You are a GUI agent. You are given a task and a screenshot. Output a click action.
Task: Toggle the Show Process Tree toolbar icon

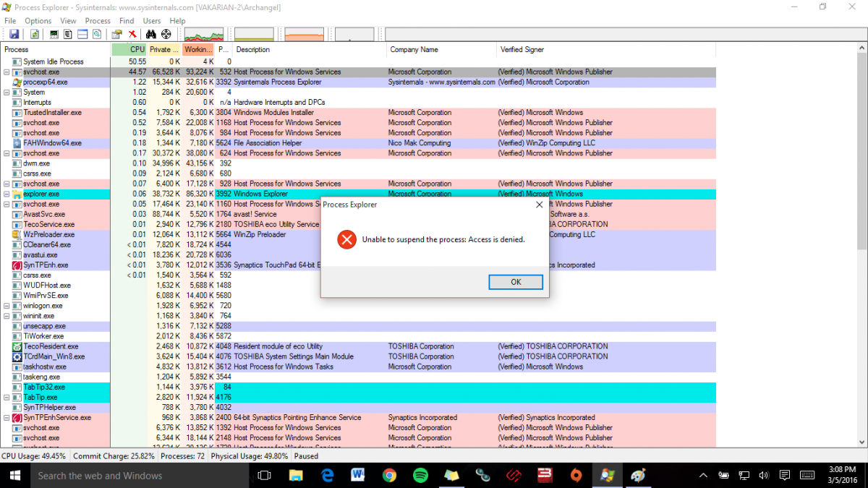[x=67, y=34]
